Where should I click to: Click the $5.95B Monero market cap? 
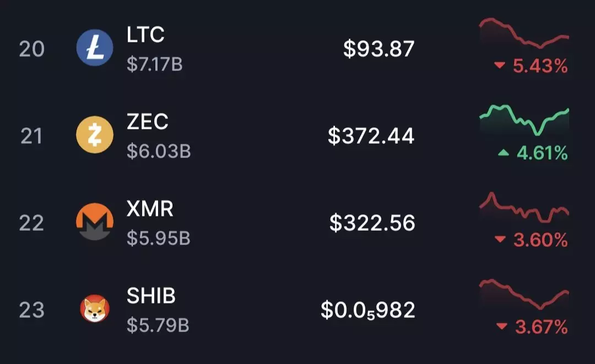158,238
